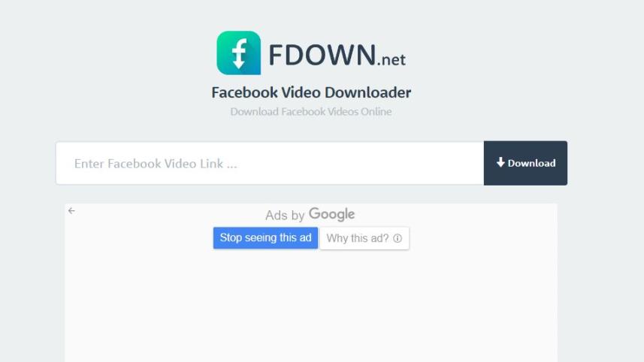Click the empty ad area below buttons

click(x=311, y=306)
